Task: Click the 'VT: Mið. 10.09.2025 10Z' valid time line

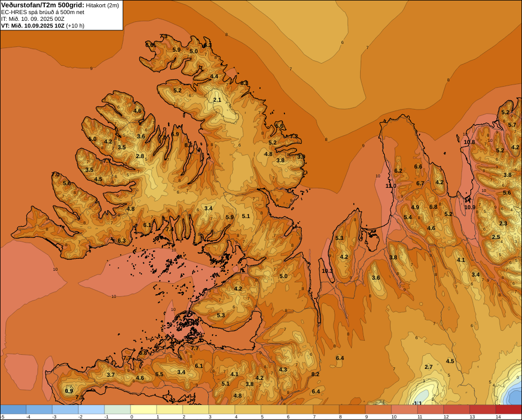Action: pyautogui.click(x=32, y=26)
